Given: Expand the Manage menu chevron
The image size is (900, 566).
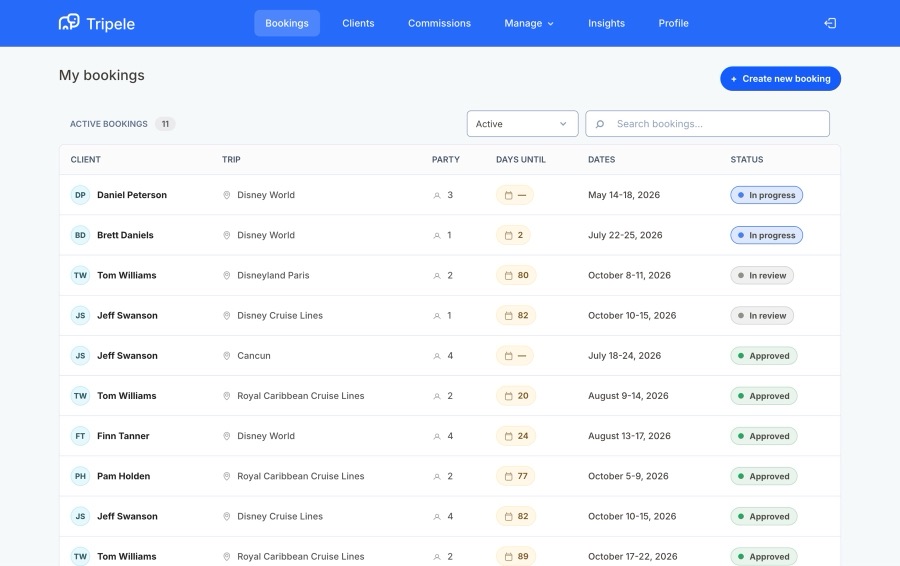Looking at the screenshot, I should pyautogui.click(x=550, y=24).
